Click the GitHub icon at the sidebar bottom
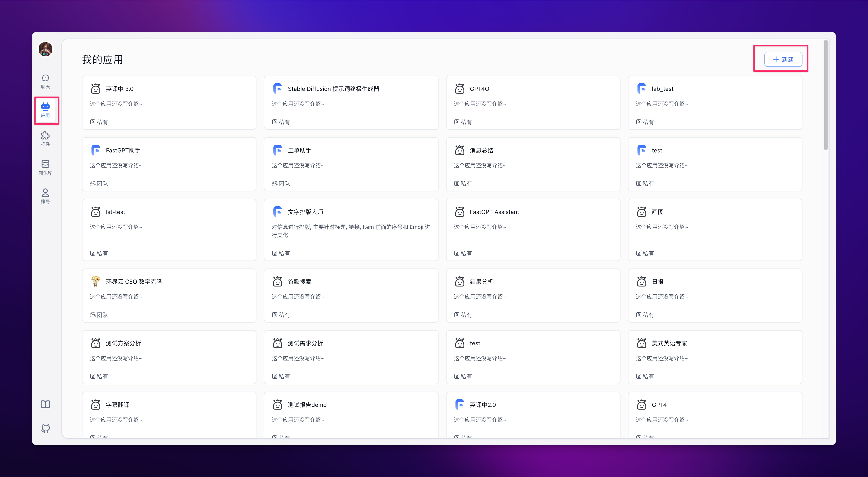The image size is (868, 477). [45, 428]
